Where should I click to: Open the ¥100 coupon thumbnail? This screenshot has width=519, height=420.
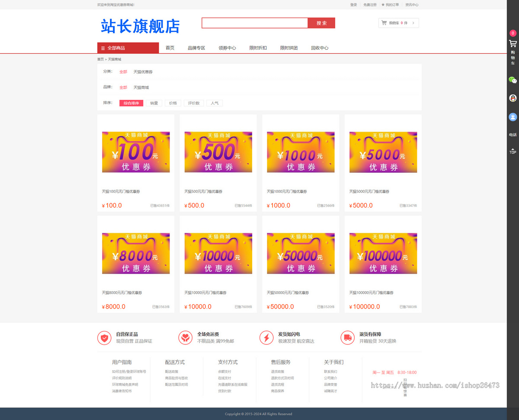[136, 152]
